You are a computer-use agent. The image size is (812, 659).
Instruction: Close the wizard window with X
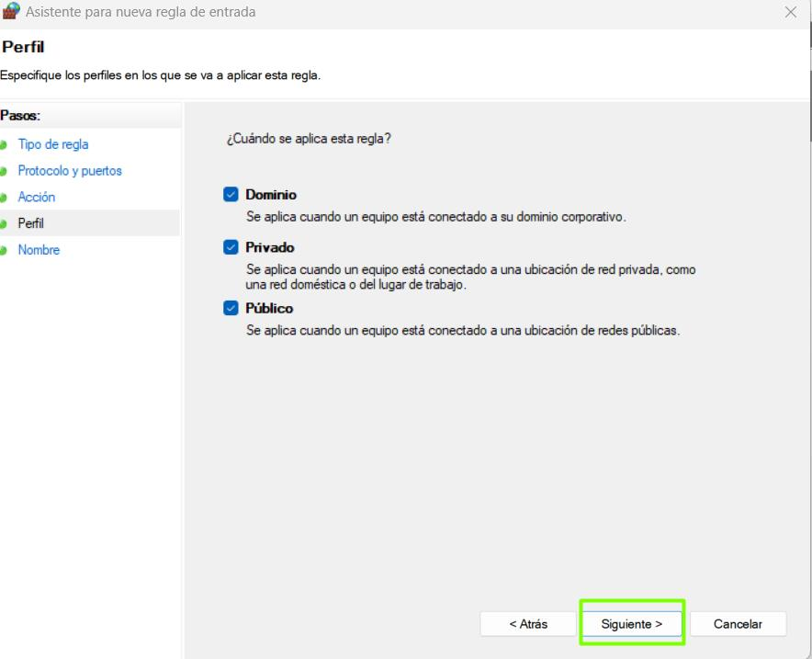790,12
